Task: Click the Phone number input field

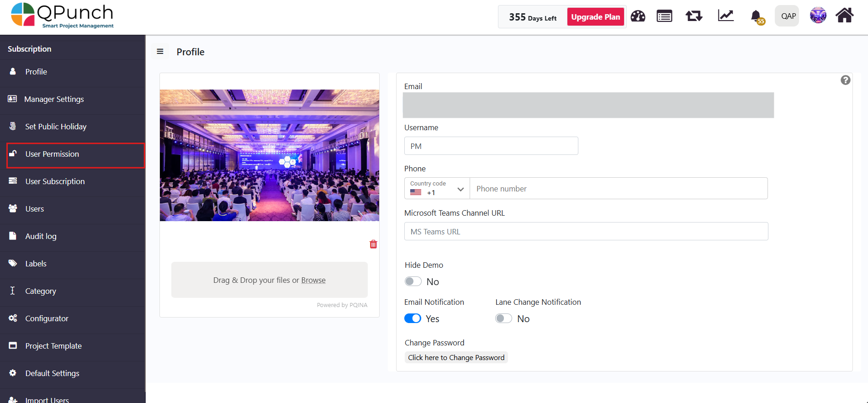Action: click(x=618, y=189)
